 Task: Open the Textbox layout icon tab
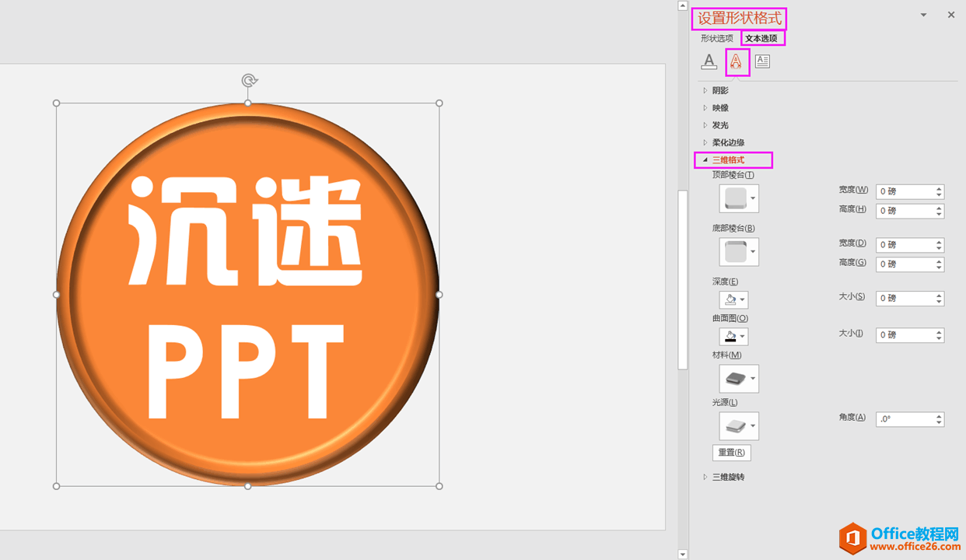[762, 61]
